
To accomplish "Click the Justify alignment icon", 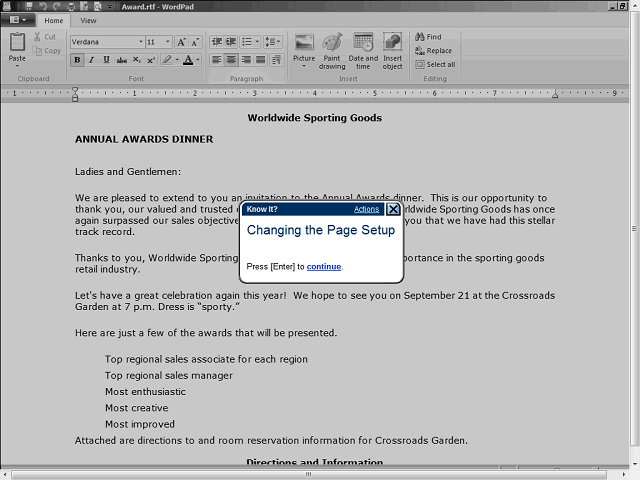I will [260, 60].
